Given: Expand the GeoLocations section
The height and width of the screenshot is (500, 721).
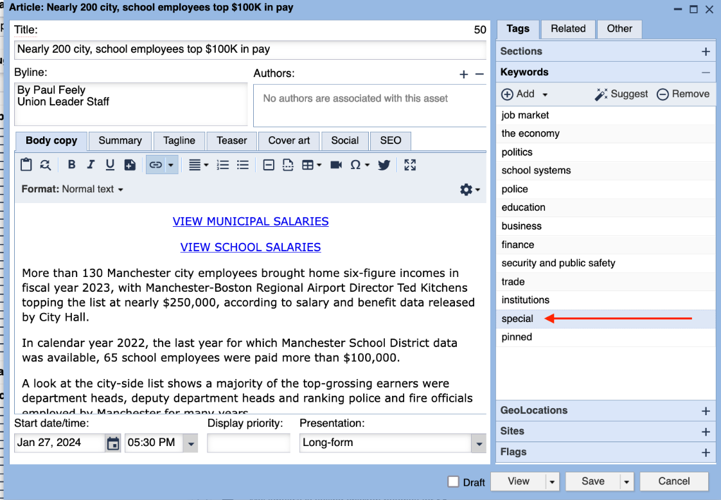Looking at the screenshot, I should [706, 411].
